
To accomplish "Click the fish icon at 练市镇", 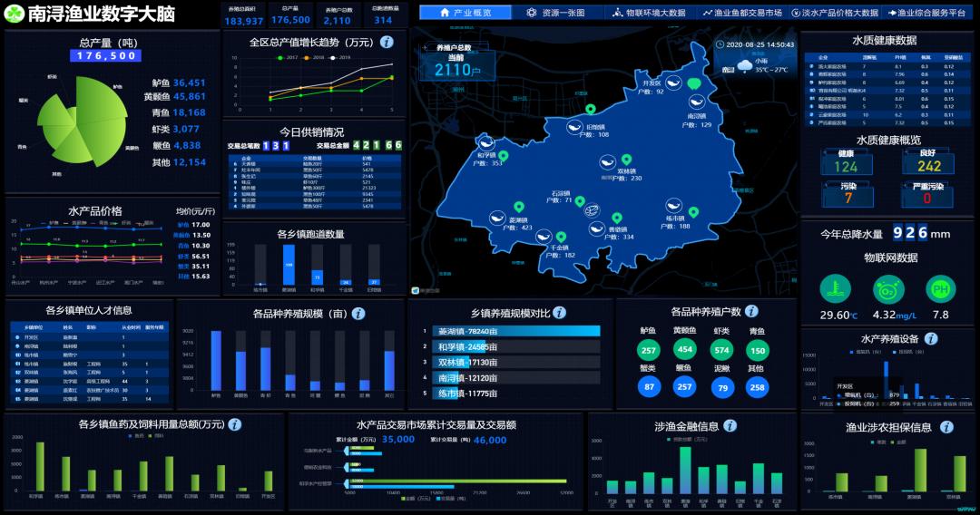I will tap(673, 206).
